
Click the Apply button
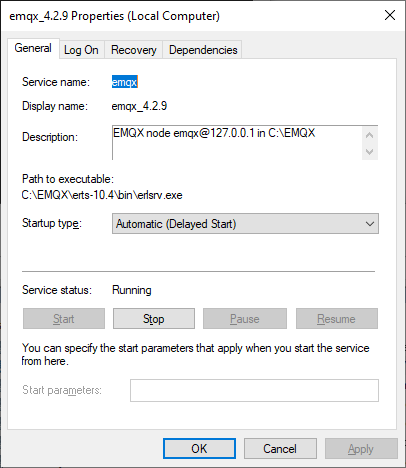pos(361,449)
